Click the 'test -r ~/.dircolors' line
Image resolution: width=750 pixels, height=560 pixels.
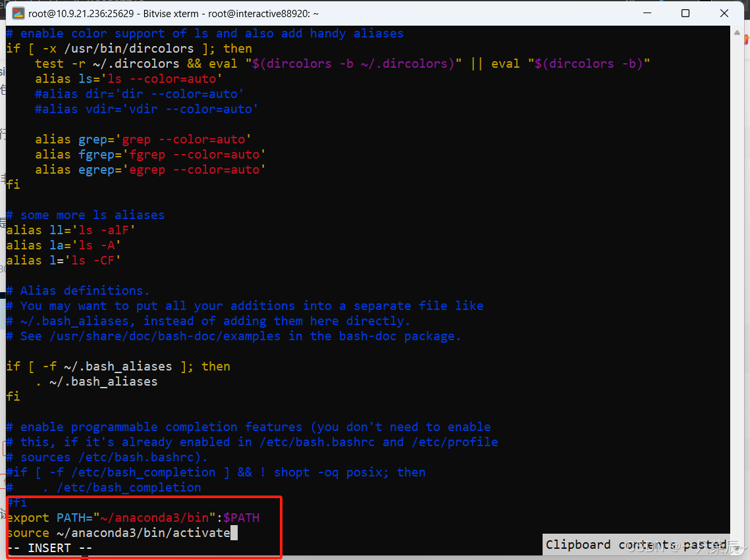pos(342,64)
